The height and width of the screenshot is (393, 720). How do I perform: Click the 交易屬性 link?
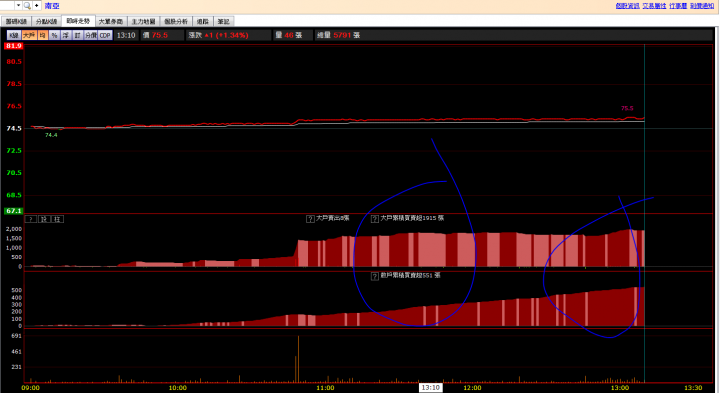pyautogui.click(x=654, y=6)
